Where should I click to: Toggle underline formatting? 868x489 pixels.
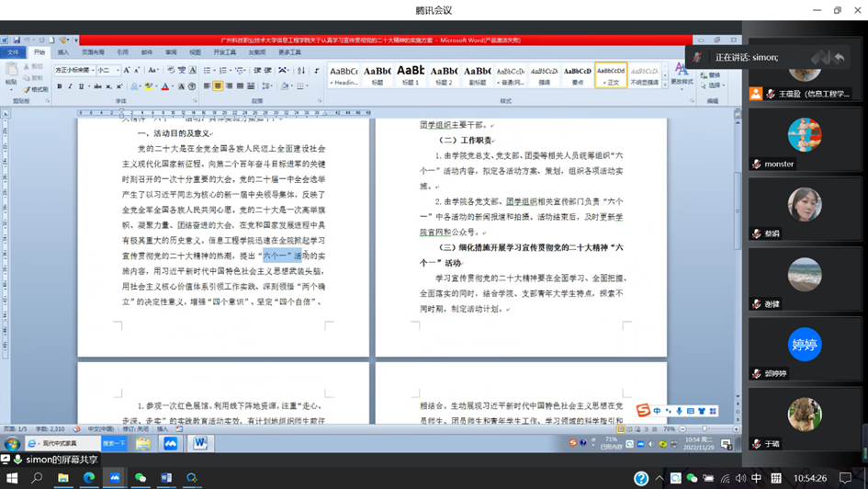pos(82,86)
